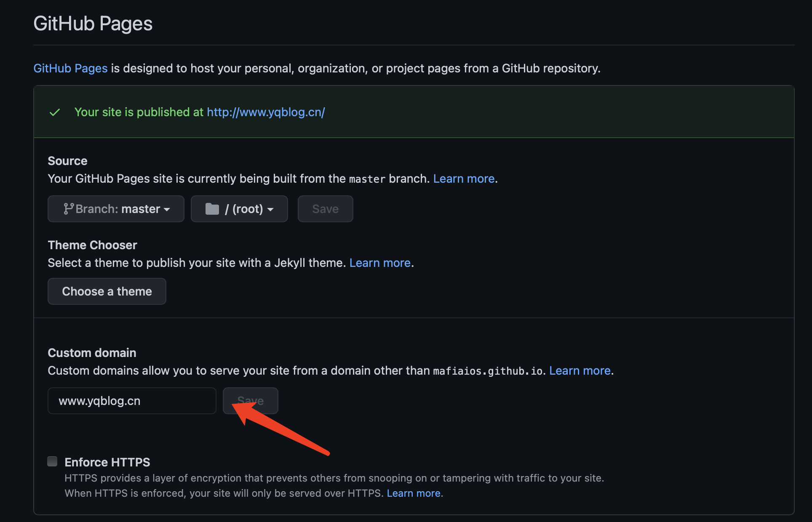Click the GitHub Pages section heading

click(93, 24)
